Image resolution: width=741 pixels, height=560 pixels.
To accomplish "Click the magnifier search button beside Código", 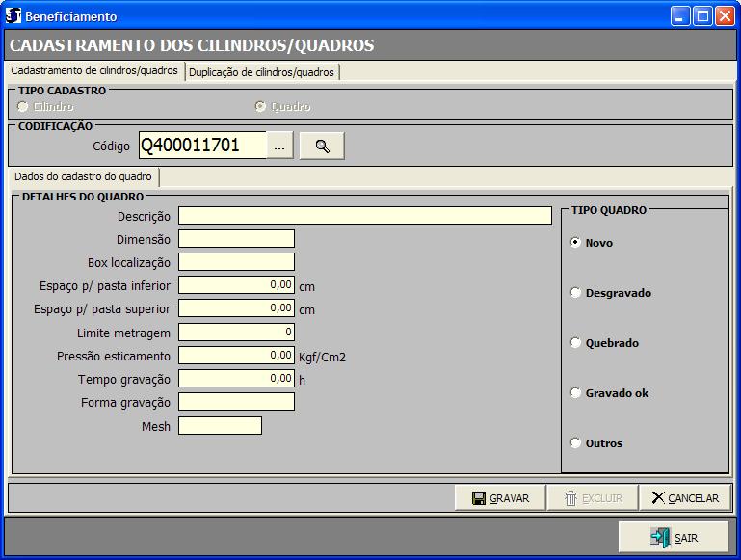I will 322,146.
